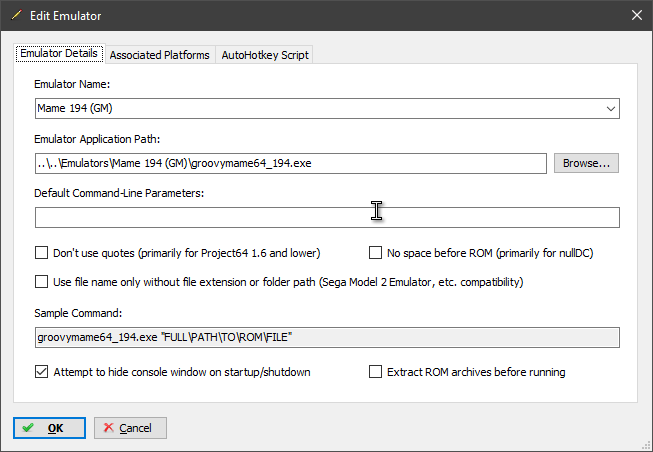
Task: Close the Edit Emulator dialog
Action: click(637, 15)
